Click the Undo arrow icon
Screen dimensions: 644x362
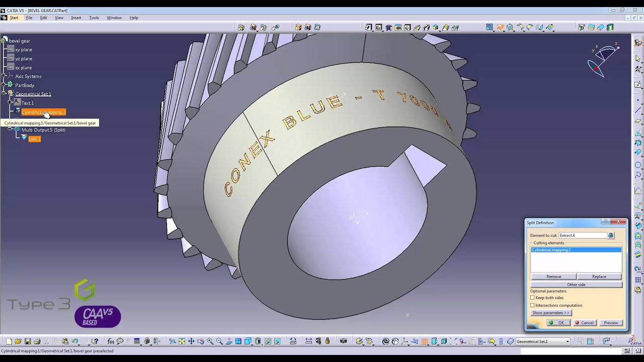[74, 341]
